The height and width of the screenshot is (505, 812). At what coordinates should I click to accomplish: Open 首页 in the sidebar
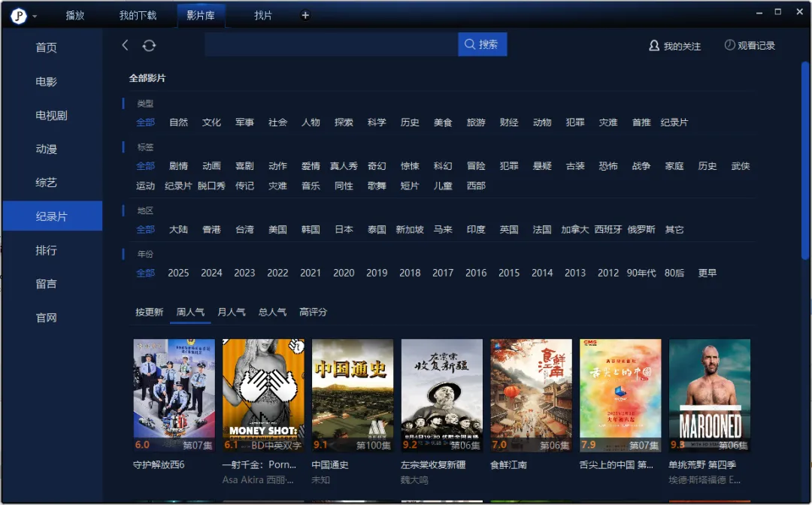coord(46,47)
